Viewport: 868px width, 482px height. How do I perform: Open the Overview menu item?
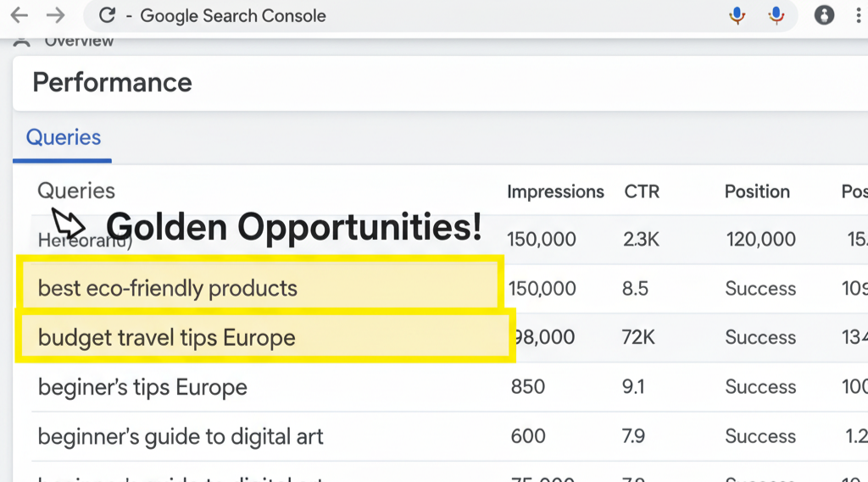79,41
